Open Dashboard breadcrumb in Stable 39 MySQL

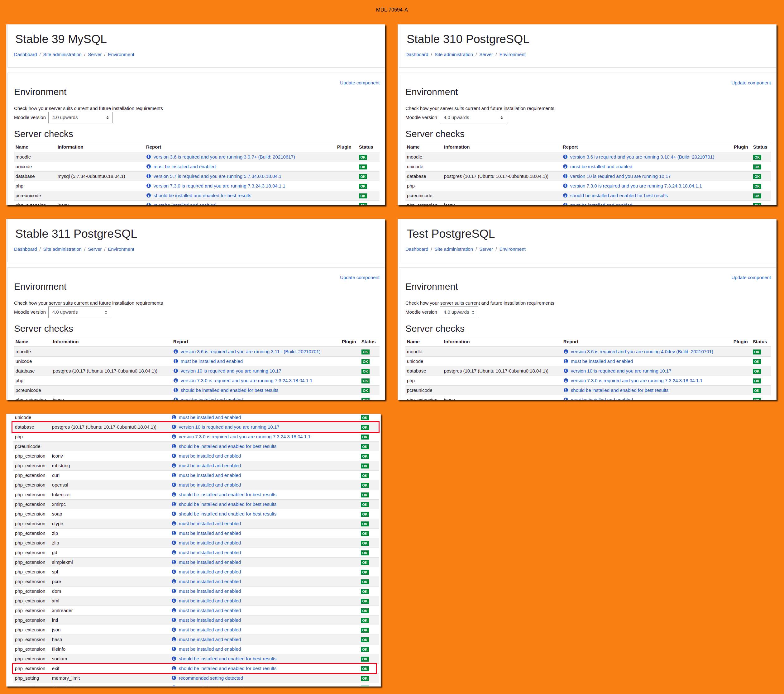[x=25, y=55]
